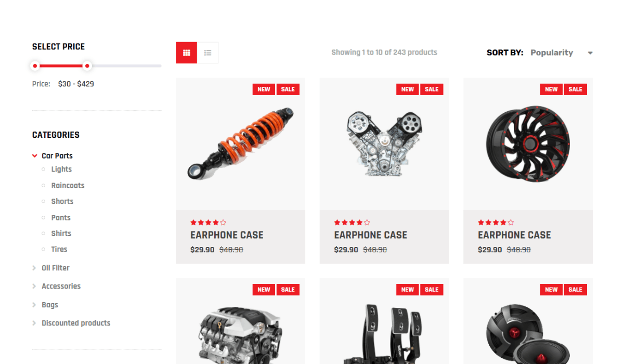Open the Discounted products category
Image resolution: width=624 pixels, height=364 pixels.
coord(76,323)
